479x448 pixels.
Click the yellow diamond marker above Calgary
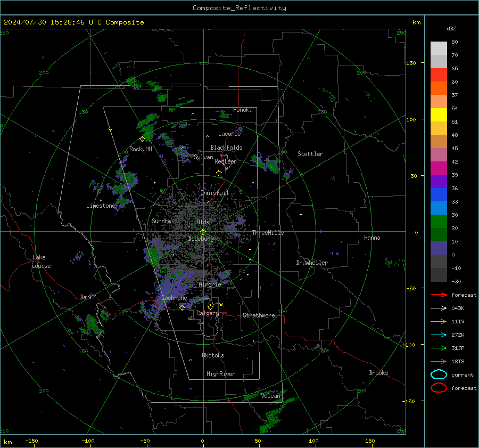(x=210, y=307)
